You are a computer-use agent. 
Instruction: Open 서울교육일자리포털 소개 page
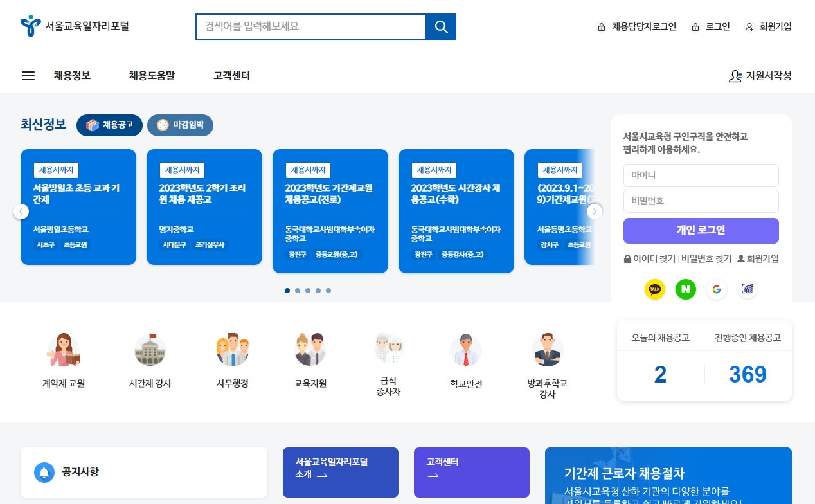click(x=341, y=472)
